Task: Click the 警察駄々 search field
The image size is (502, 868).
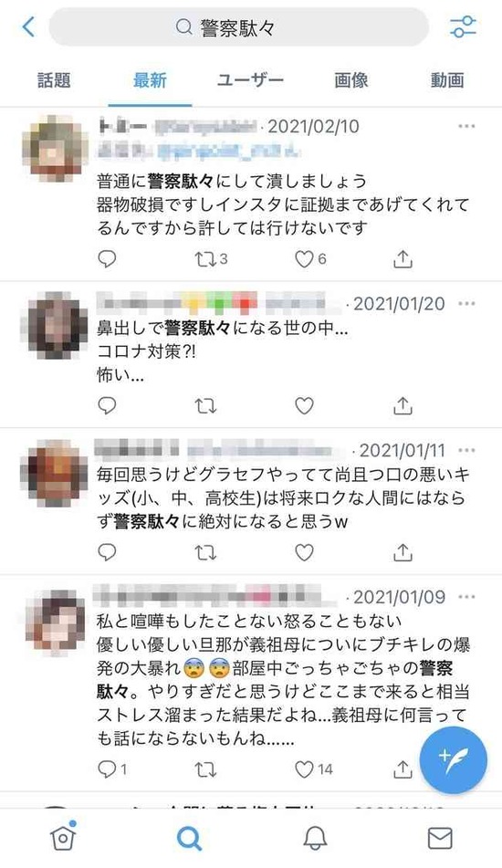Action: tap(238, 26)
